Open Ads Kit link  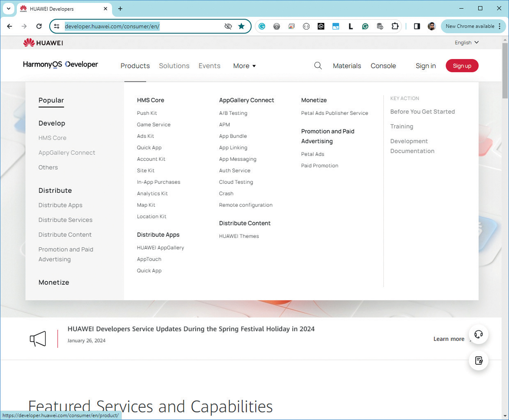pyautogui.click(x=145, y=136)
